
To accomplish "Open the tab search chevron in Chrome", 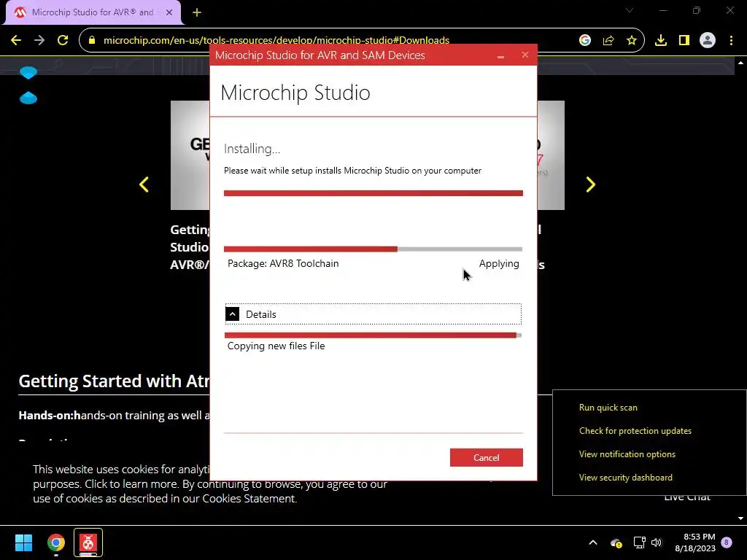I will [x=630, y=10].
